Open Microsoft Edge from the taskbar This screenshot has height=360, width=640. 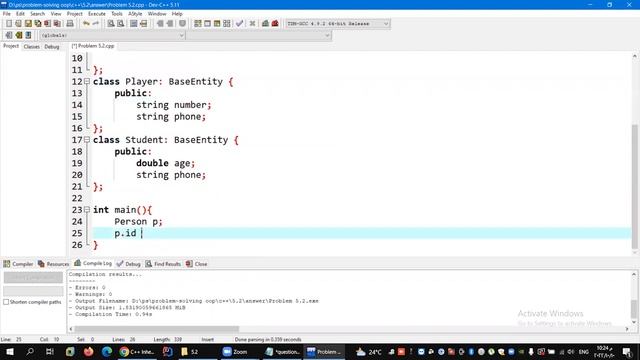coord(107,351)
